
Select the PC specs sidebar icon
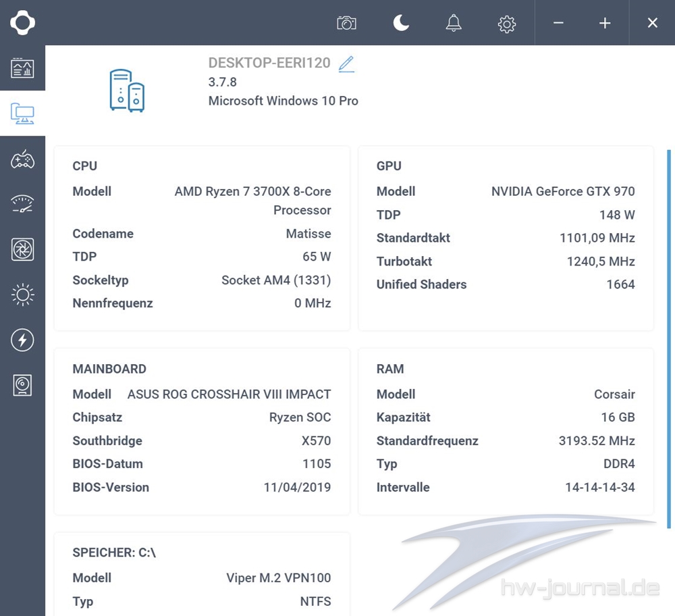tap(22, 113)
